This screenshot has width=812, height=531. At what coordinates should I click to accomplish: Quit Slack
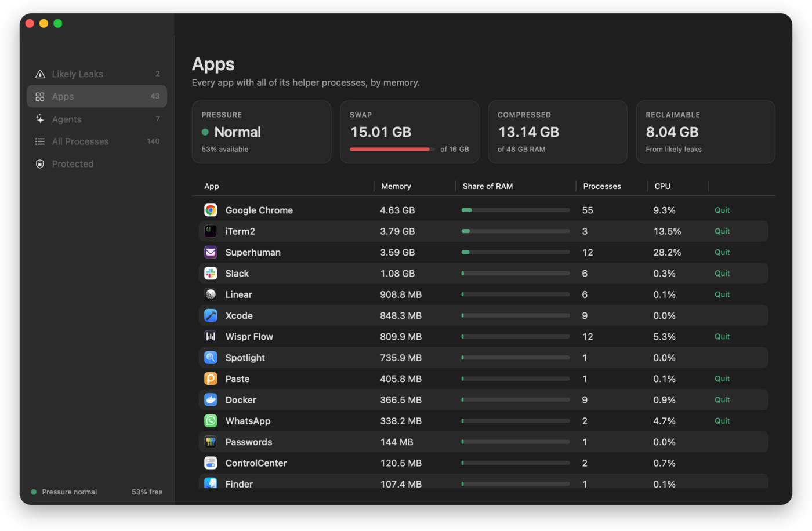click(x=722, y=273)
